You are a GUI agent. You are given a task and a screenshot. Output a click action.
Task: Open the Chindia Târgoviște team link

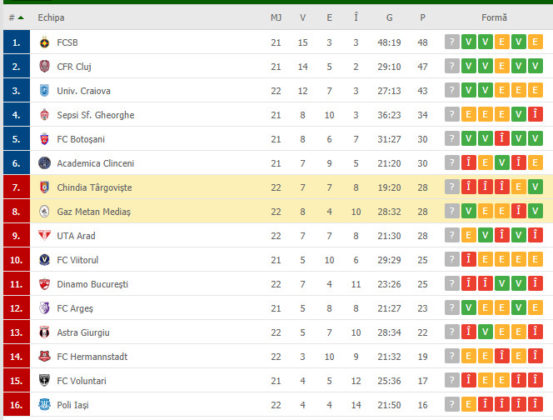[95, 187]
